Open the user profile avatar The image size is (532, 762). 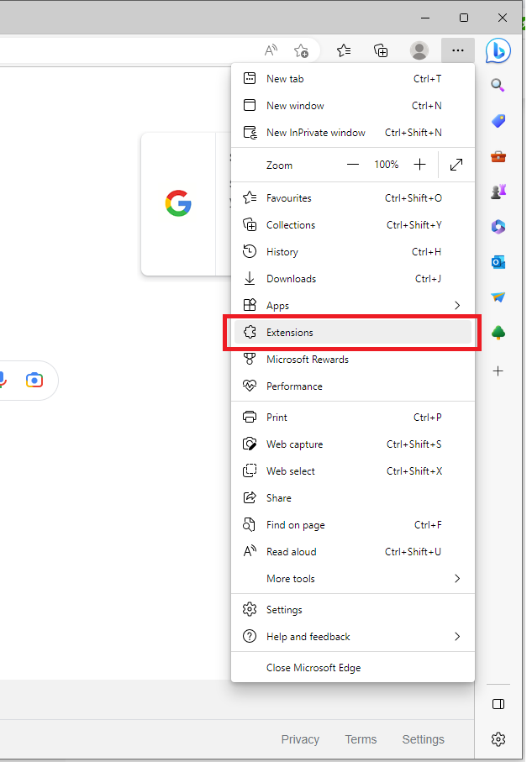(x=419, y=50)
